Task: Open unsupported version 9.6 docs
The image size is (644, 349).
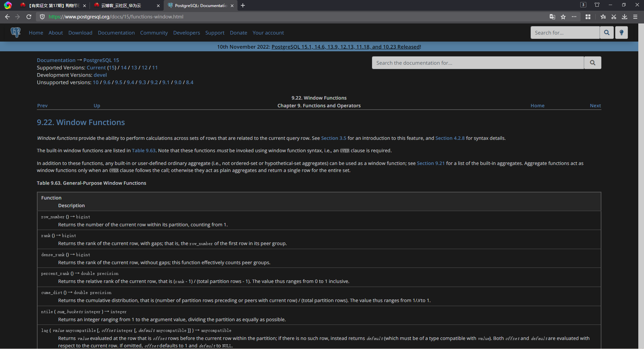Action: coord(107,82)
